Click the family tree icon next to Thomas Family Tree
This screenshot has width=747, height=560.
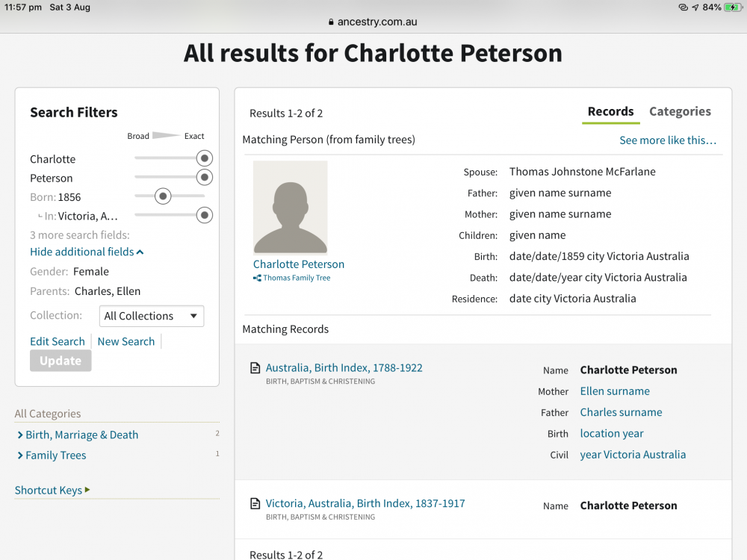pyautogui.click(x=257, y=279)
